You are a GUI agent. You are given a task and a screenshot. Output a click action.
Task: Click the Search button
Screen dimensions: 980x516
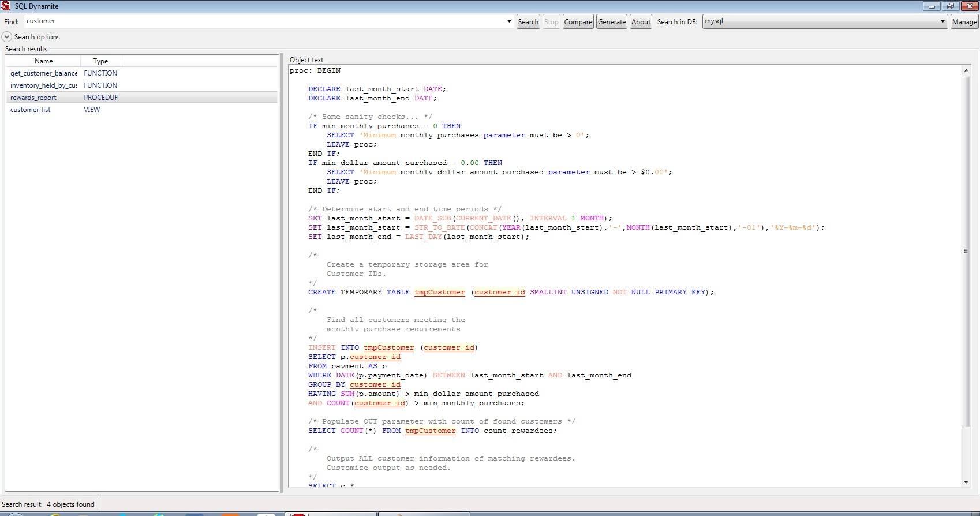(x=528, y=22)
